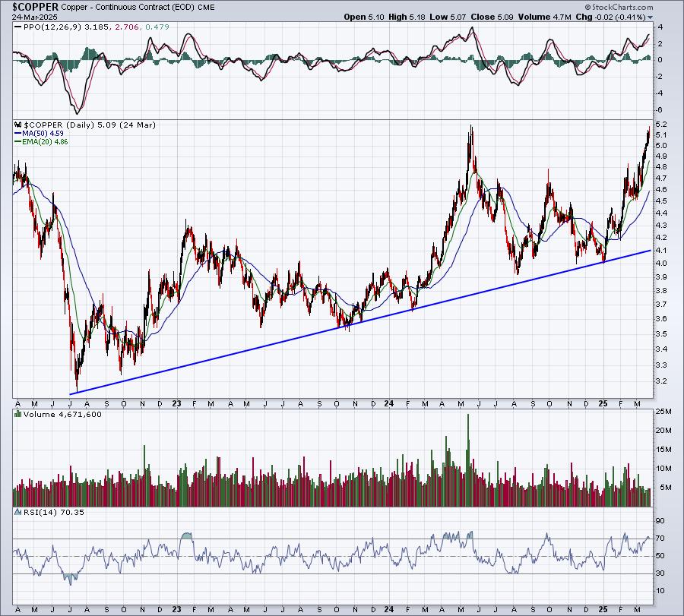The image size is (684, 616).
Task: Click the Volume bars icon in legend
Action: [18, 414]
